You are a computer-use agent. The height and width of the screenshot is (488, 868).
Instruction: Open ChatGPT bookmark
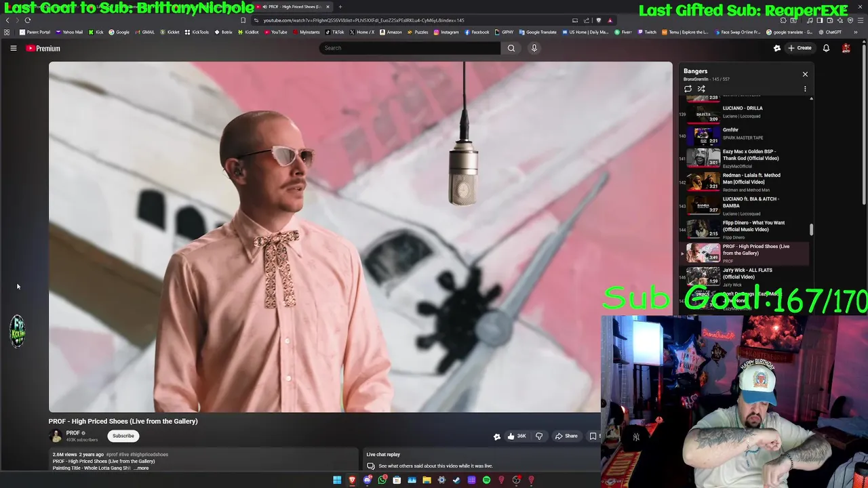(829, 32)
